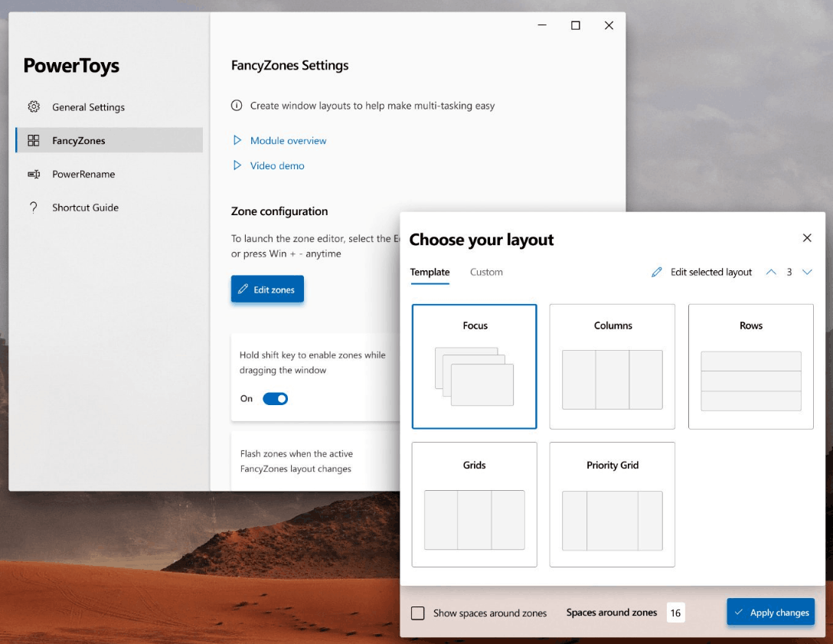
Task: Click Edit selected layout
Action: [x=710, y=272]
